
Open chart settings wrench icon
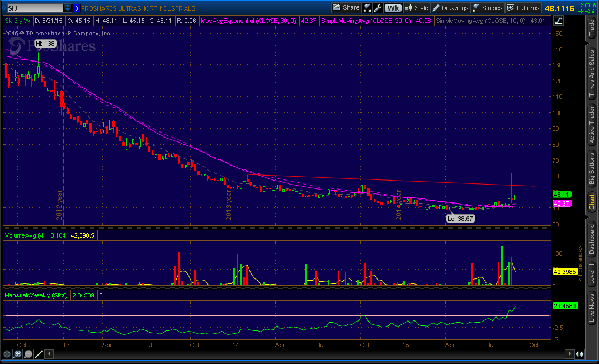(x=378, y=8)
